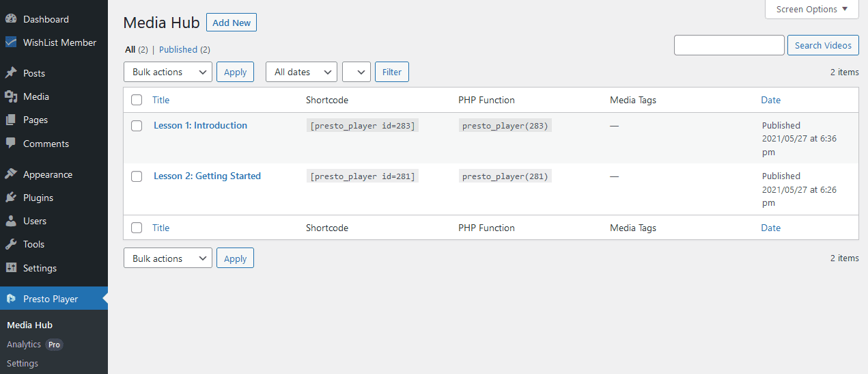Show Published (2) videos filter
This screenshot has height=374, width=868.
(184, 49)
